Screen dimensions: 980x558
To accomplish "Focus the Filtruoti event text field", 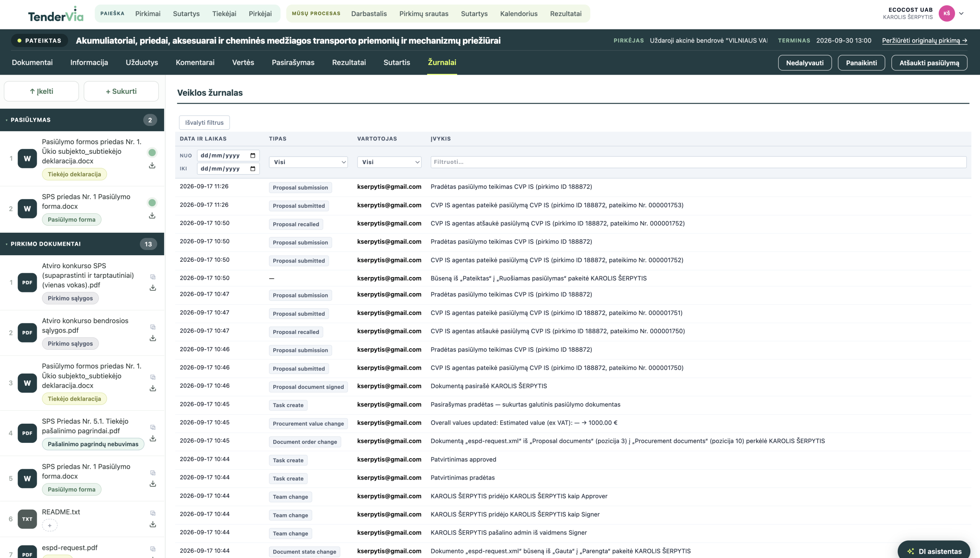I will pyautogui.click(x=698, y=162).
